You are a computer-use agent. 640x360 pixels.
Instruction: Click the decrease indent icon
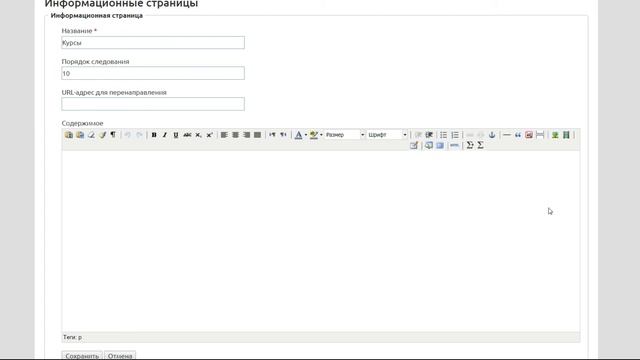418,135
